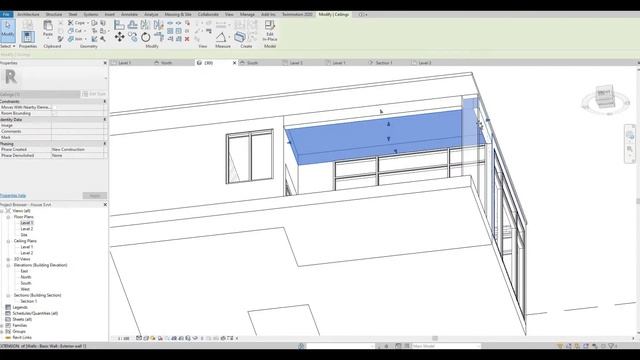The width and height of the screenshot is (640, 360).
Task: Collapse the Ceiling Plans tree node
Action: coord(8,241)
